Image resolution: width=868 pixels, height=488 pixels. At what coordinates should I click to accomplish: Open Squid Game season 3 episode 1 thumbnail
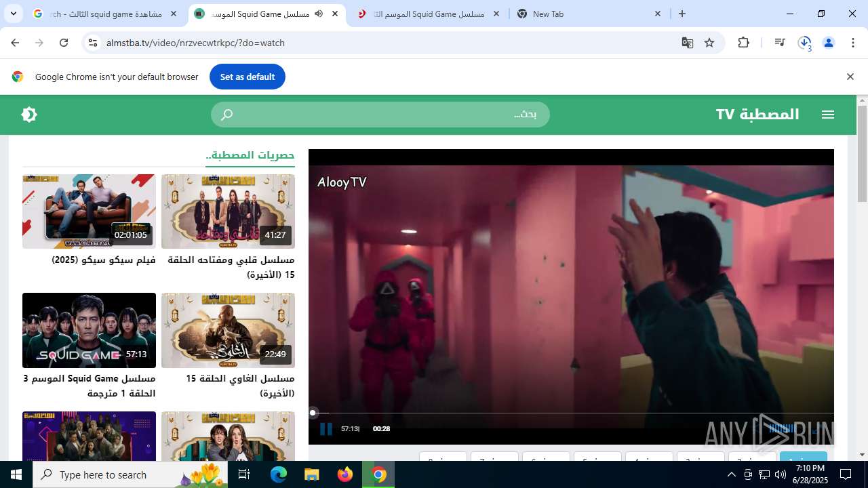point(89,330)
